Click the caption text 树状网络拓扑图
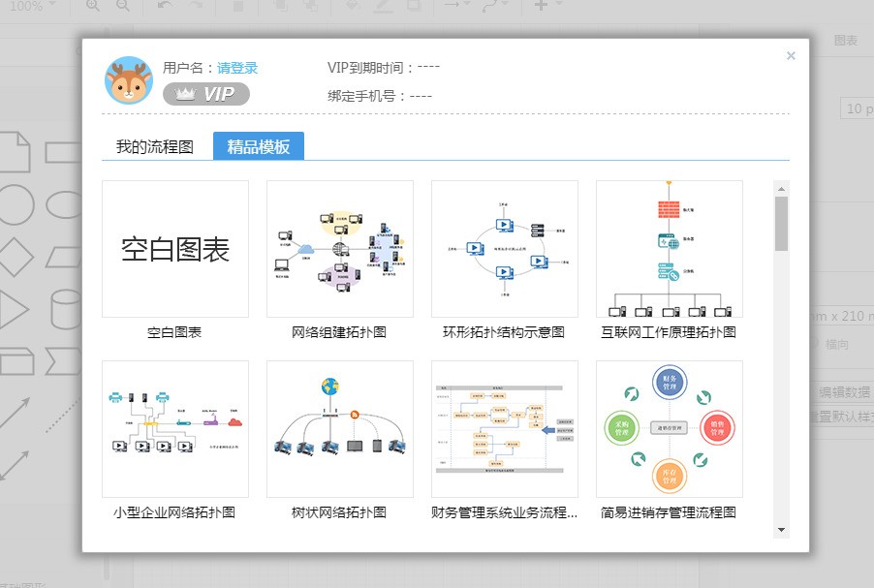This screenshot has height=588, width=874. tap(339, 512)
